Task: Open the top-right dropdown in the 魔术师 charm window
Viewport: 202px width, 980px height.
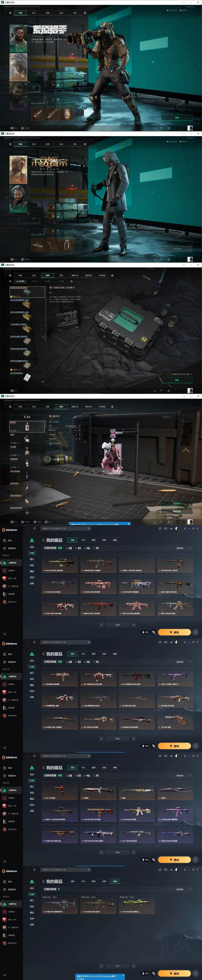Action: tap(177, 417)
